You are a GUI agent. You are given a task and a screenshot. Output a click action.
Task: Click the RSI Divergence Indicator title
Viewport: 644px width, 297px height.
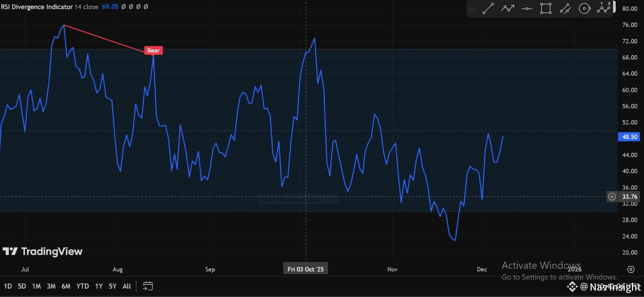[x=37, y=7]
